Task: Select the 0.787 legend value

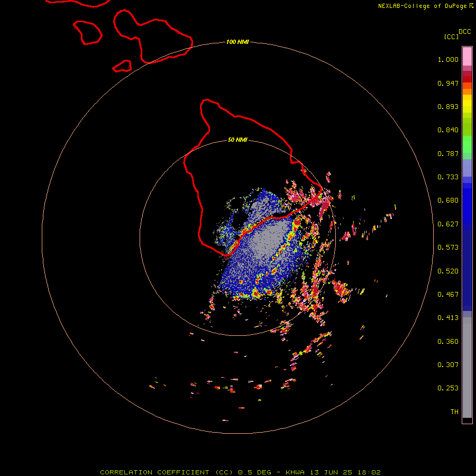Action: pos(448,153)
